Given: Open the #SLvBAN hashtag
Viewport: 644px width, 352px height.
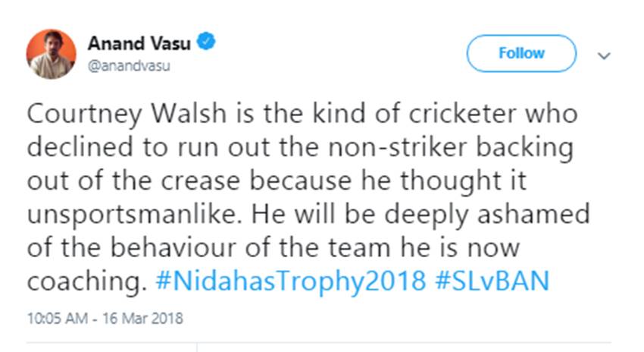Looking at the screenshot, I should pos(490,281).
